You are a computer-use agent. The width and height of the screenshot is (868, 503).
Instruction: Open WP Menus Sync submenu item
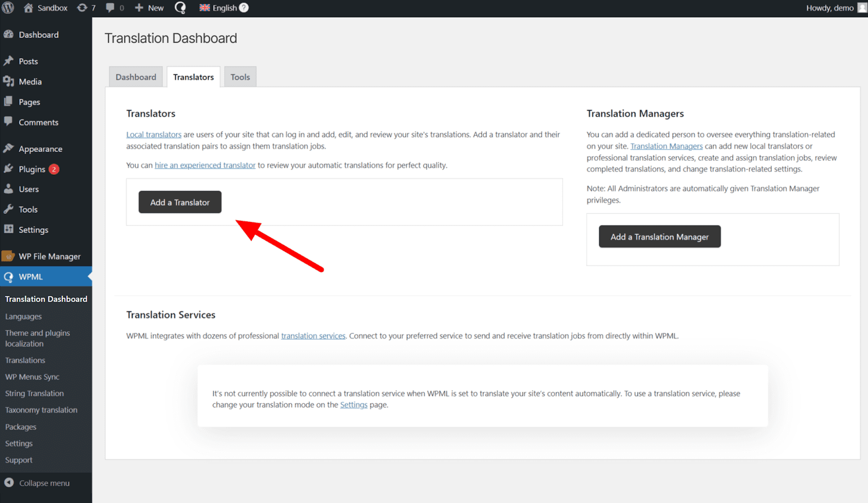32,377
